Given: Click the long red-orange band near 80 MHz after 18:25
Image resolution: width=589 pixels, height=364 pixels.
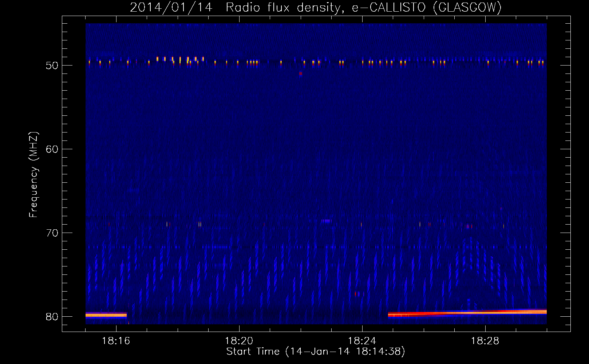Looking at the screenshot, I should (x=467, y=313).
